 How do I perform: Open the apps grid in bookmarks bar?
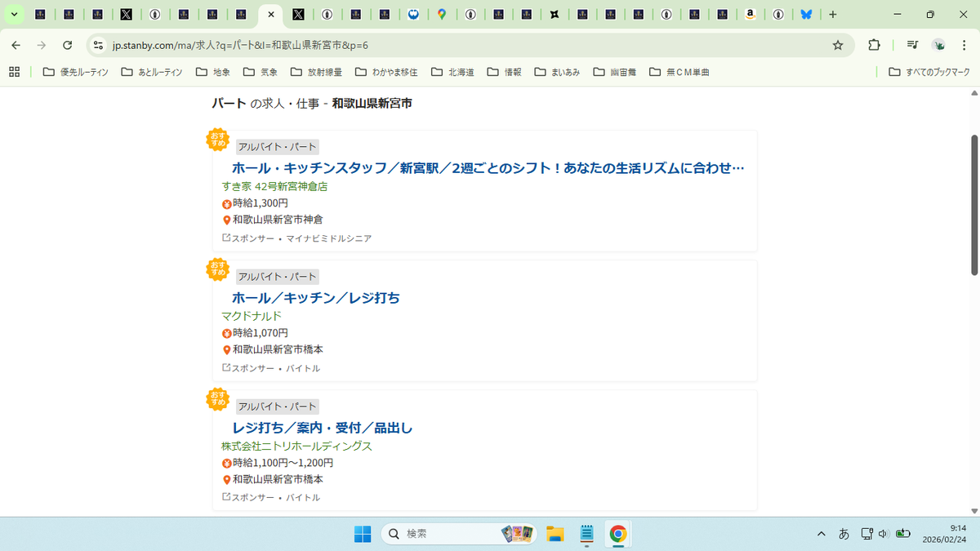tap(15, 72)
